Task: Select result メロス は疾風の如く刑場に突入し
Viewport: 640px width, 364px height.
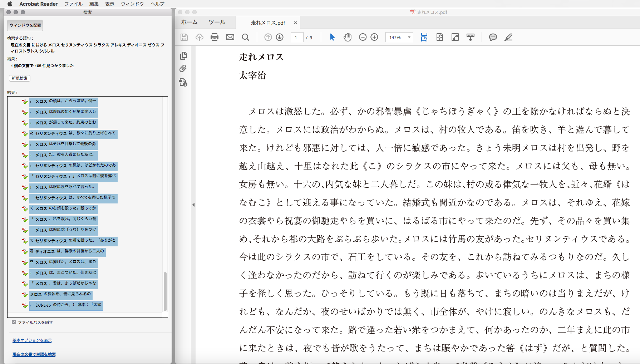Action: 63,112
